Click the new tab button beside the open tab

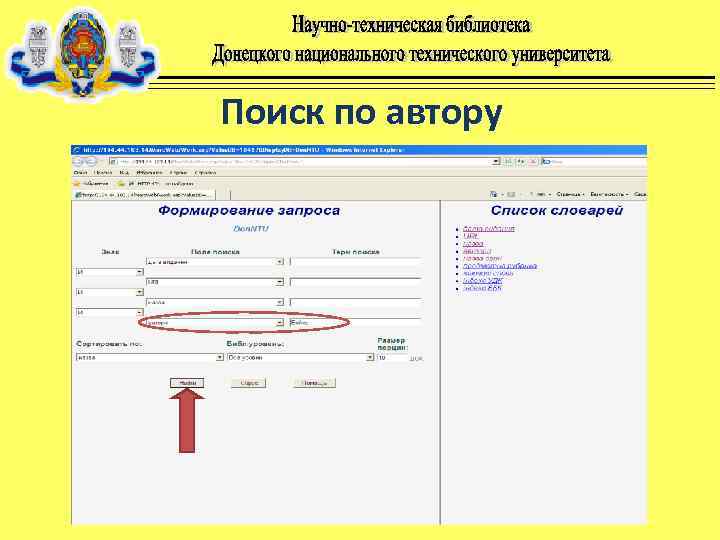tap(223, 195)
